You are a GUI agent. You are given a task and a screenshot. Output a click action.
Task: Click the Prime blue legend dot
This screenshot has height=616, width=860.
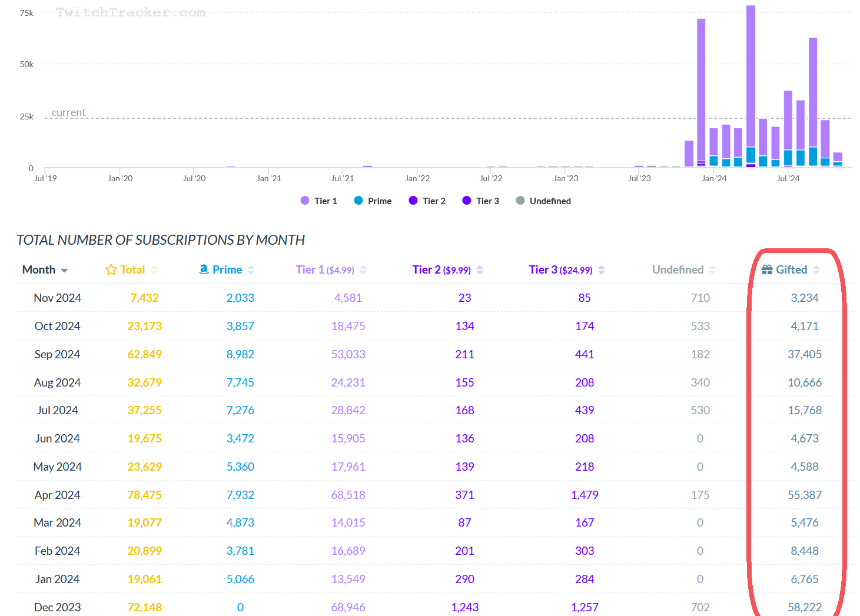tap(358, 201)
